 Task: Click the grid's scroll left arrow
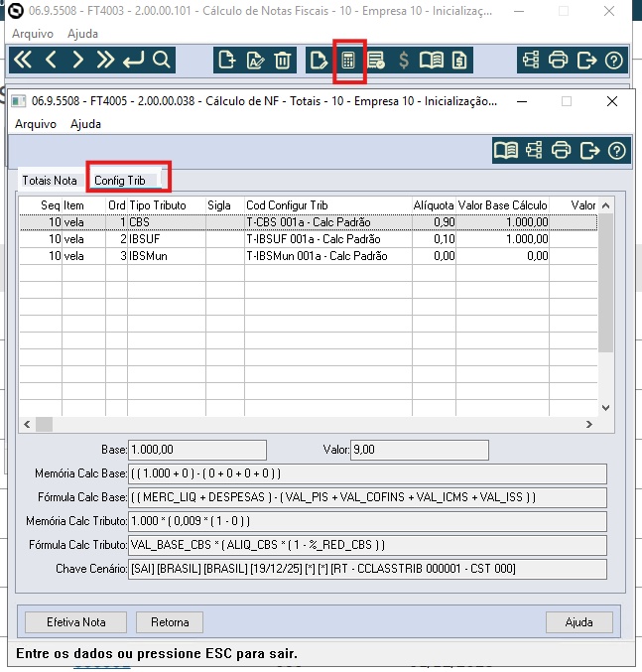[27, 424]
